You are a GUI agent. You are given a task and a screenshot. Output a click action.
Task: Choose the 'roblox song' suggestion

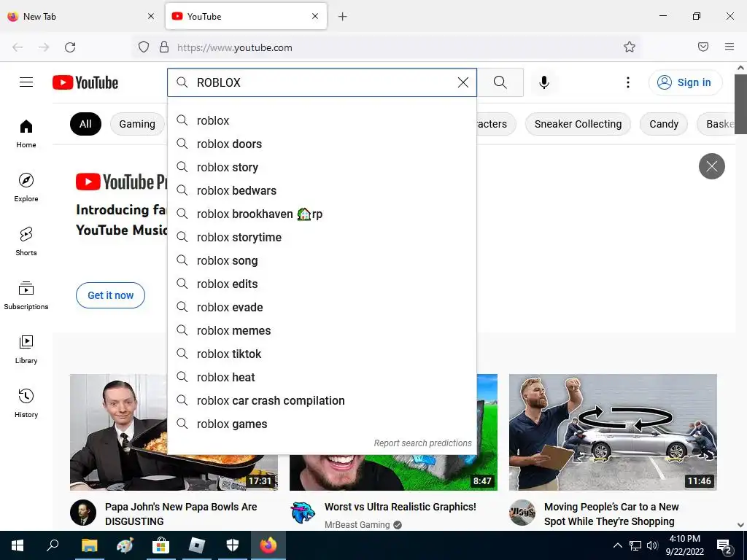coord(322,260)
